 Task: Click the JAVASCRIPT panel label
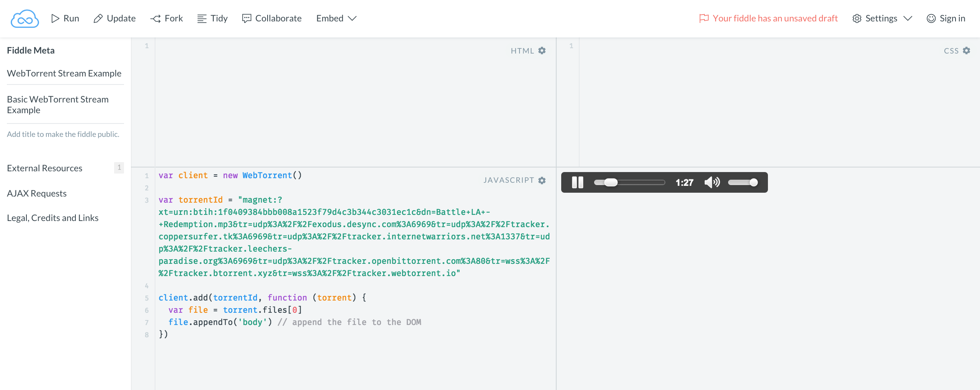pos(509,180)
